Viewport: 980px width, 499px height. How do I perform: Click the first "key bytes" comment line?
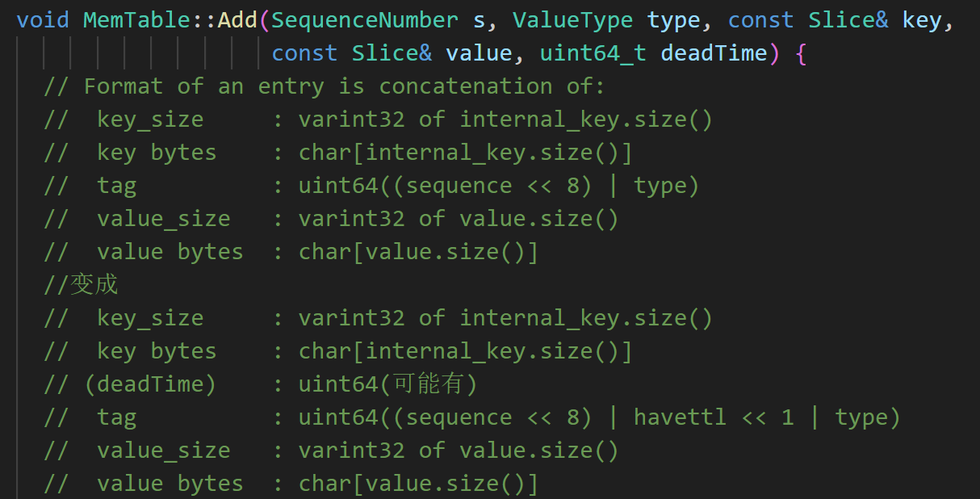[338, 153]
